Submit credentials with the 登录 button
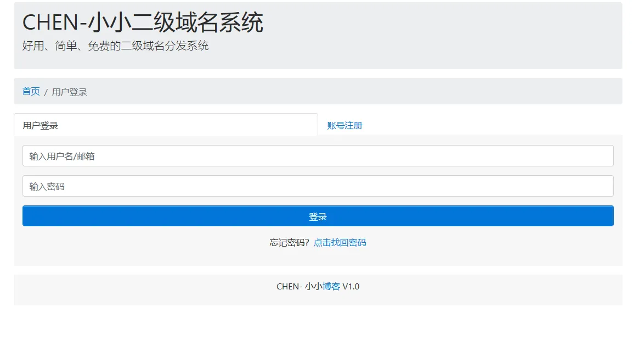Viewport: 644px width, 346px height. (318, 215)
